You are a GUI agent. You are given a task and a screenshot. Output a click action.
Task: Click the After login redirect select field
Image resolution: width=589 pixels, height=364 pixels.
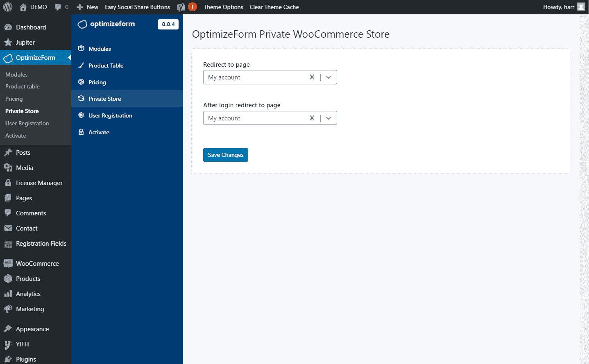click(x=254, y=118)
